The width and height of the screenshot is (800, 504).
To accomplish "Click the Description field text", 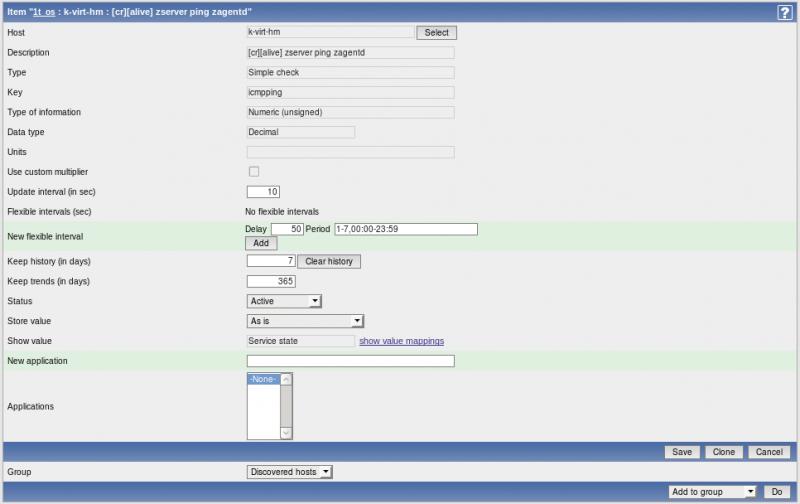I will pos(351,53).
